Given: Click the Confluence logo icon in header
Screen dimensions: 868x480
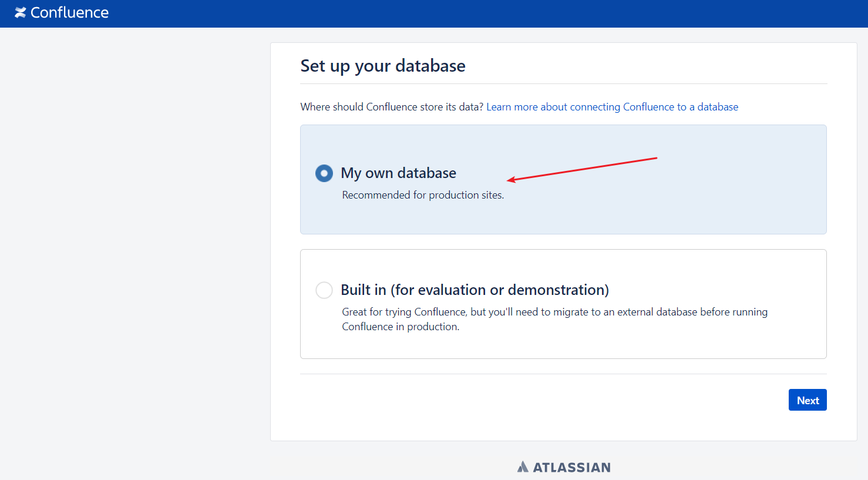Looking at the screenshot, I should (x=21, y=12).
